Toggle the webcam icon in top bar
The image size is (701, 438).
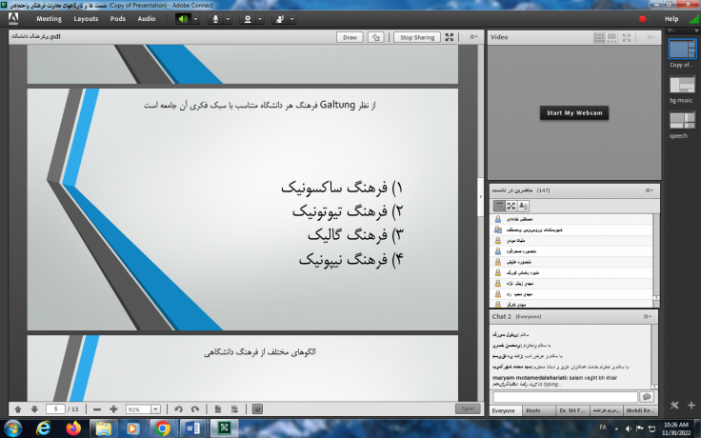coord(247,19)
